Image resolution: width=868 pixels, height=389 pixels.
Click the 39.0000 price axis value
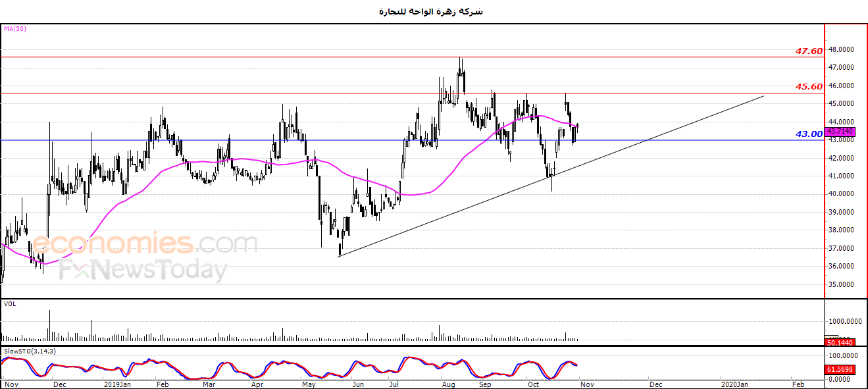842,213
